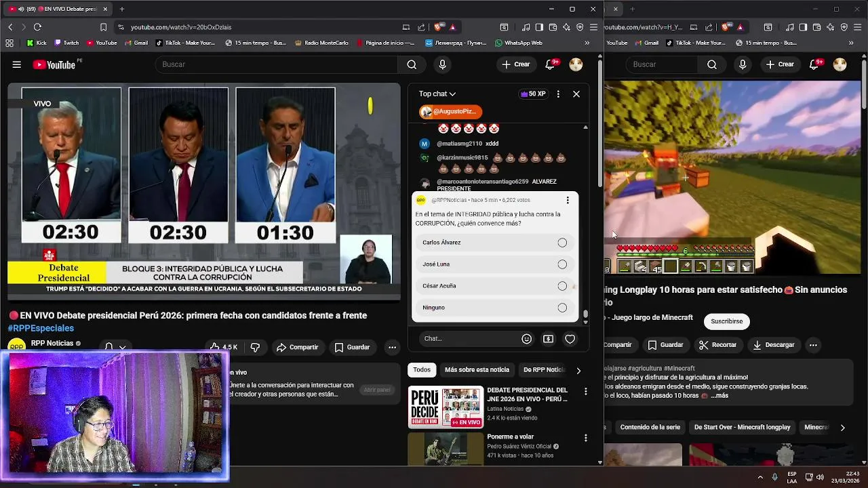
Task: Expand the Top chat dropdown
Action: [x=437, y=94]
